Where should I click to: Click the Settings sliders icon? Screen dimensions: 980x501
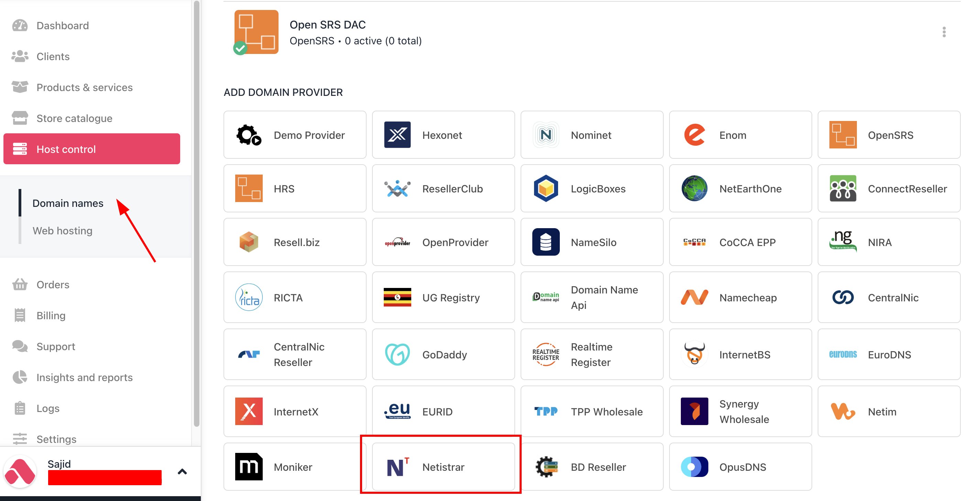pyautogui.click(x=20, y=439)
